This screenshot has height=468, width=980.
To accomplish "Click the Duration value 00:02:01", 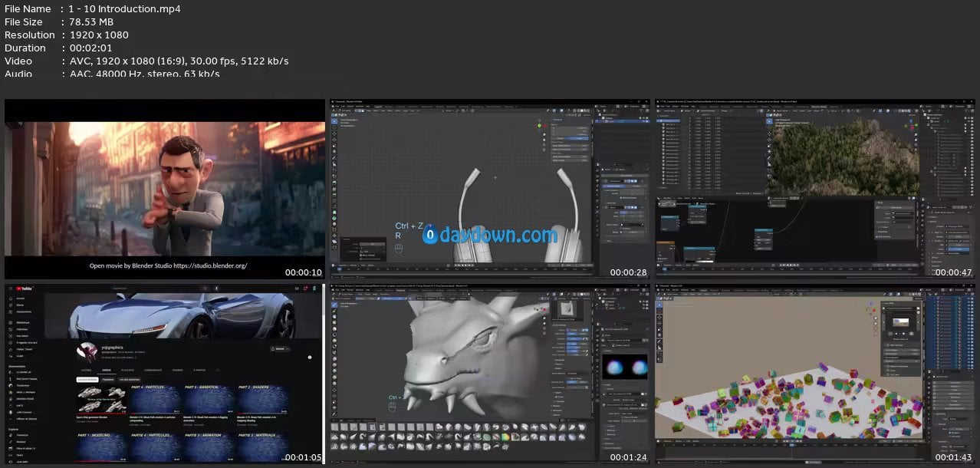I will [90, 48].
